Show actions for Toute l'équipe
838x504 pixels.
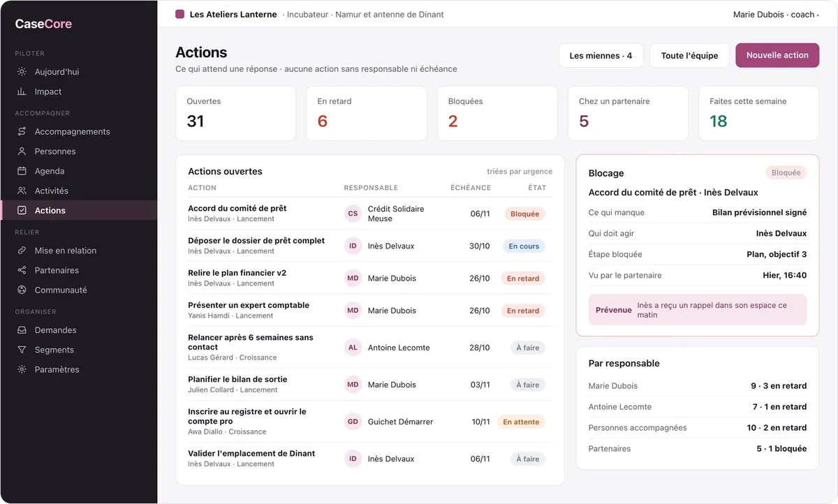tap(689, 55)
